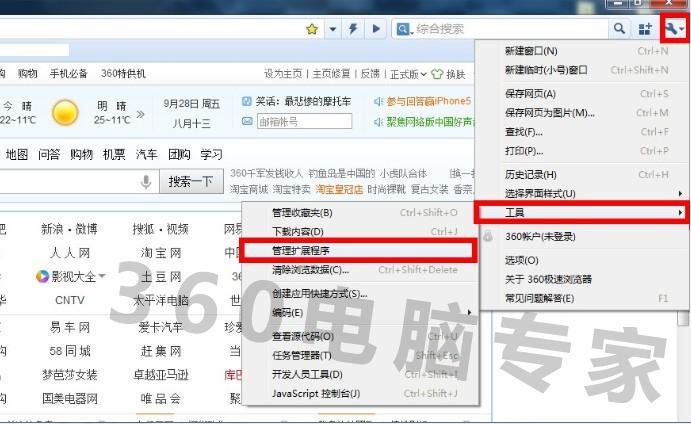The height and width of the screenshot is (424, 691).
Task: Click the lightning bolt speed mode icon
Action: pos(353,29)
